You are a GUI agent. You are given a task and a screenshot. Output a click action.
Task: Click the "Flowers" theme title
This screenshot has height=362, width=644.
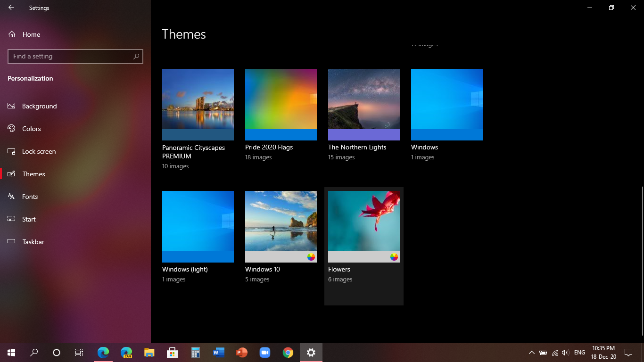(339, 269)
